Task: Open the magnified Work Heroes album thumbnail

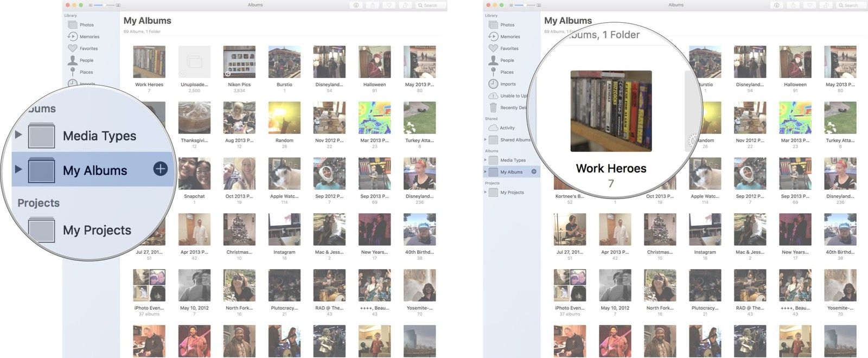Action: tap(611, 111)
